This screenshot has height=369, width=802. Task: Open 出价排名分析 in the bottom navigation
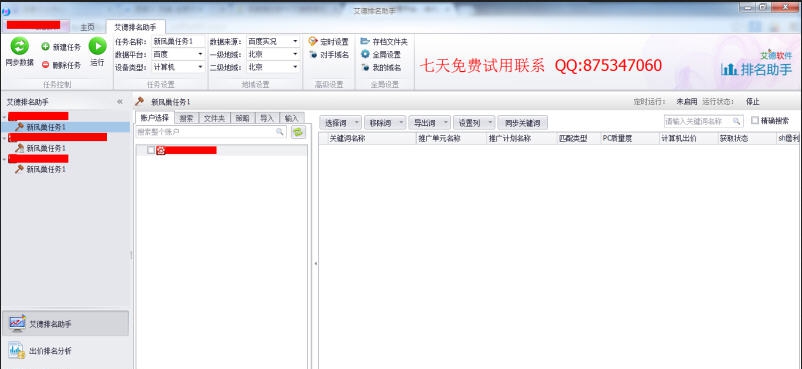pyautogui.click(x=65, y=351)
